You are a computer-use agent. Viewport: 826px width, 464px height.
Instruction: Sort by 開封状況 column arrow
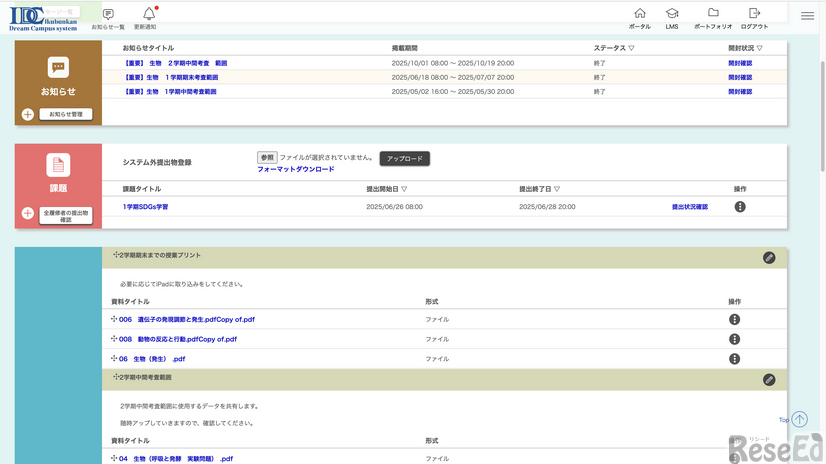click(x=759, y=48)
